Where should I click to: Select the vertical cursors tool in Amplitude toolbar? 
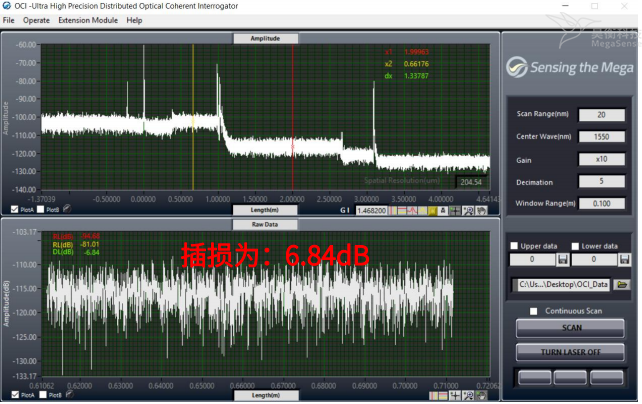tap(393, 211)
